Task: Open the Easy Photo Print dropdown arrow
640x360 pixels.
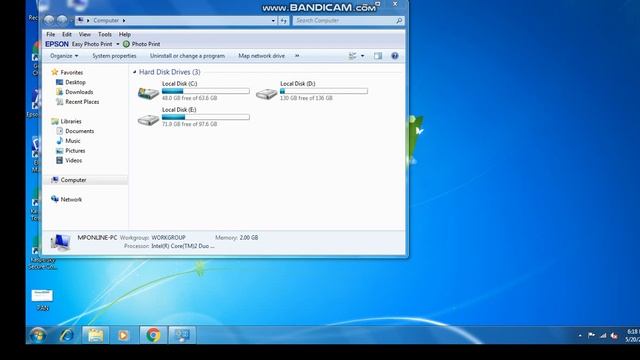Action: click(118, 44)
